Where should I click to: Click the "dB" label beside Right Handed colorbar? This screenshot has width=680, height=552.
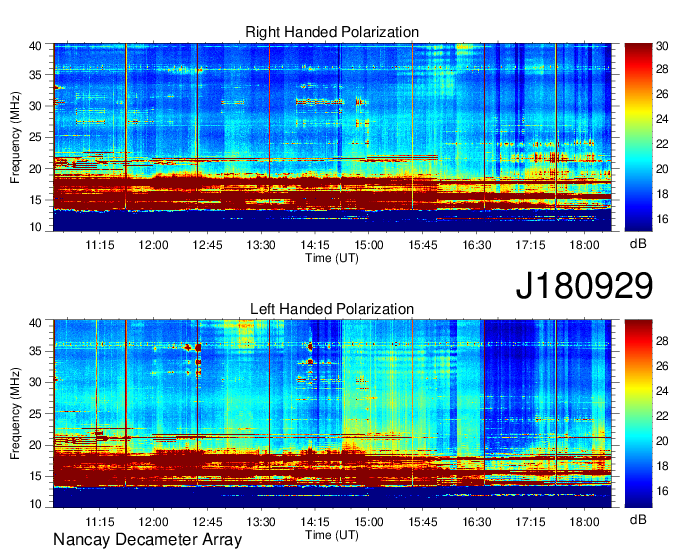pos(638,244)
